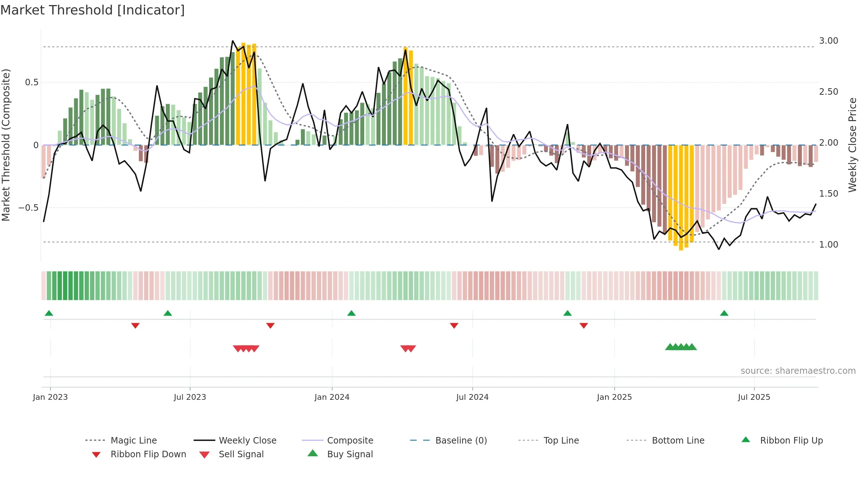The height and width of the screenshot is (488, 868).
Task: Click the Jul 2025 x-axis label
Action: [x=754, y=397]
